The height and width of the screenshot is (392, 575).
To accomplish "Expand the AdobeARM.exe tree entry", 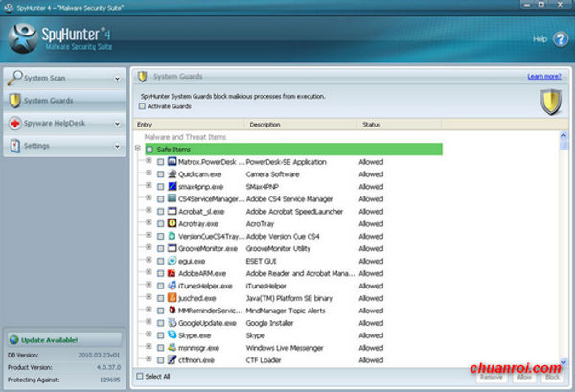I will click(149, 272).
